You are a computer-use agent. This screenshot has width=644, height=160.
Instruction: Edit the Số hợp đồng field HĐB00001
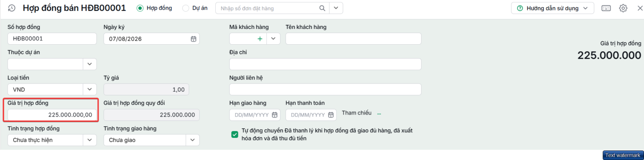tap(52, 39)
